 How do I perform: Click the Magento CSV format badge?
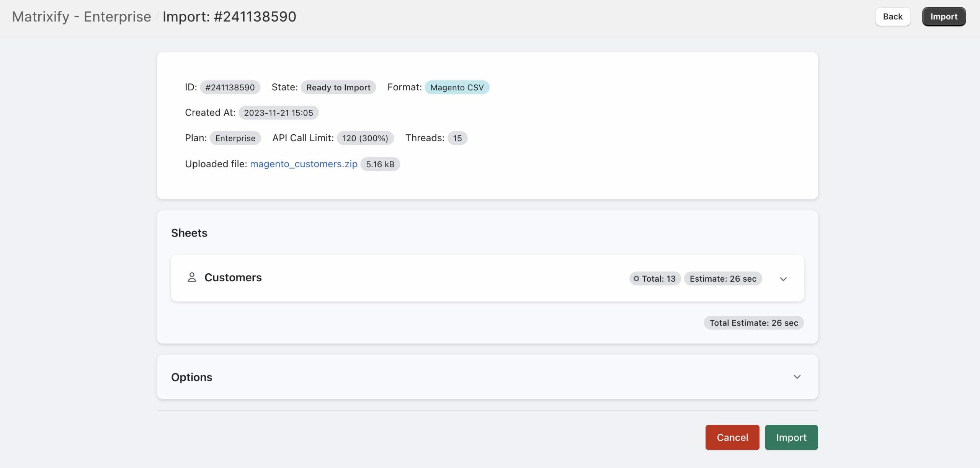(x=457, y=87)
